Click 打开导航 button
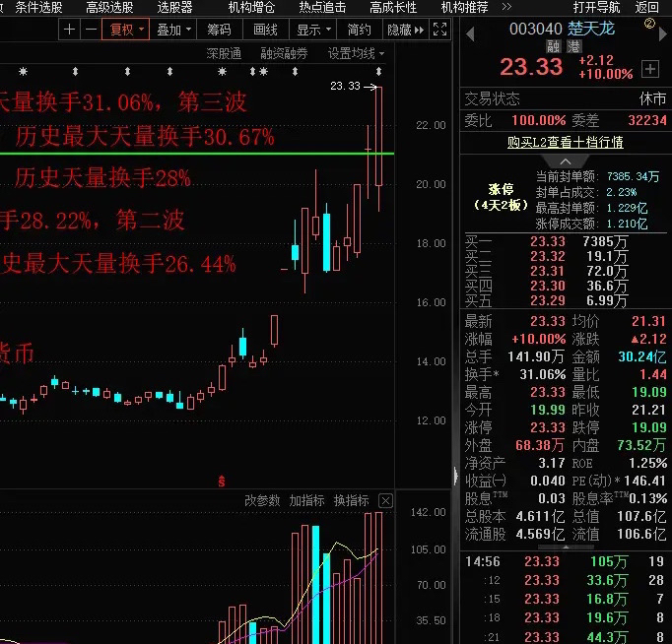The width and height of the screenshot is (672, 644). click(x=596, y=7)
